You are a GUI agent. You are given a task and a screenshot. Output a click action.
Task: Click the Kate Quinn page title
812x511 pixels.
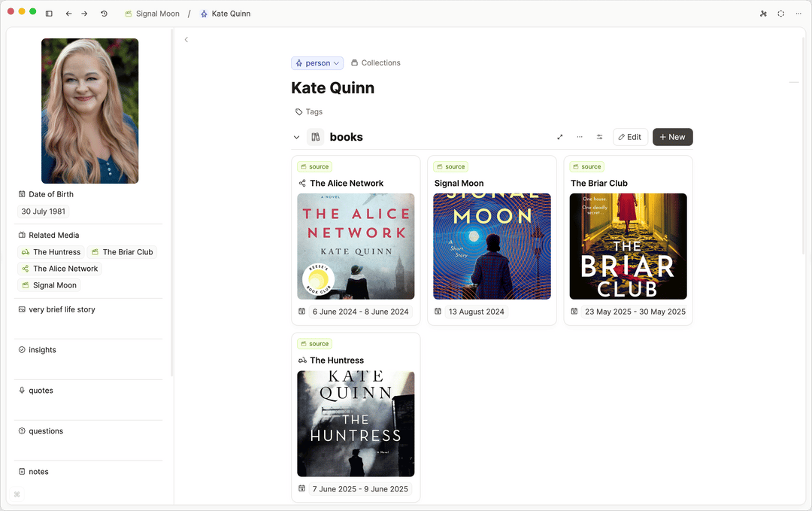(332, 87)
